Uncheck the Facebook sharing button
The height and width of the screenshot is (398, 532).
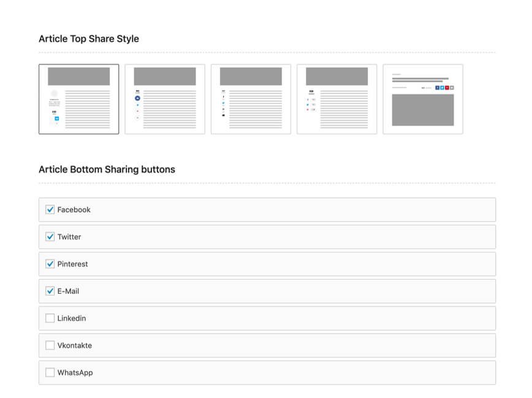coord(50,209)
